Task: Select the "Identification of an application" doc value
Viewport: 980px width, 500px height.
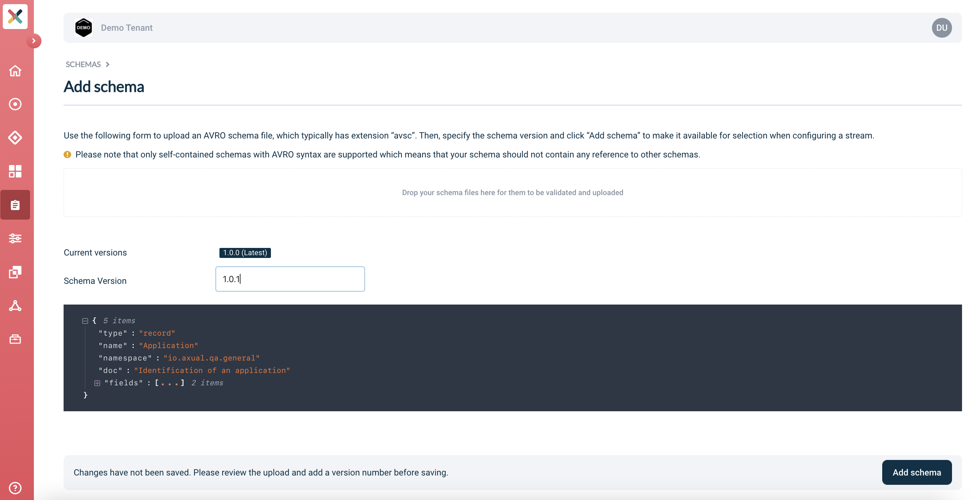Action: coord(212,371)
